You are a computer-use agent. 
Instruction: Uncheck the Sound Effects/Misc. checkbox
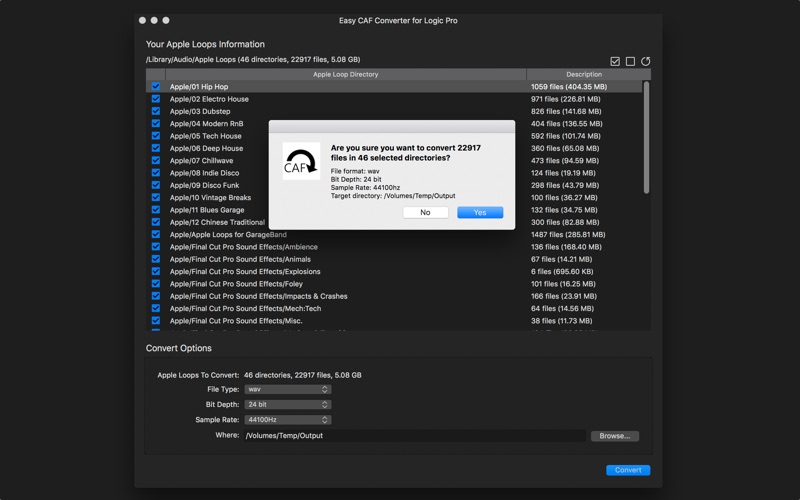pyautogui.click(x=156, y=321)
